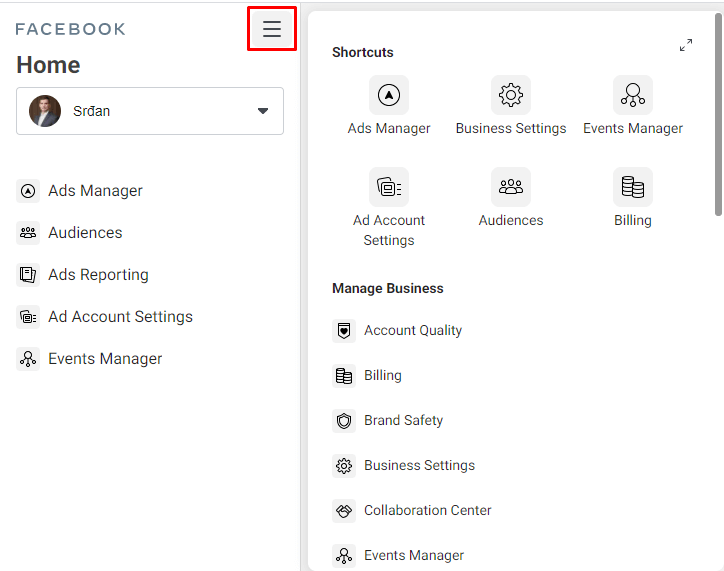Open Business Settings gear shortcut icon
This screenshot has height=571, width=724.
pos(511,95)
